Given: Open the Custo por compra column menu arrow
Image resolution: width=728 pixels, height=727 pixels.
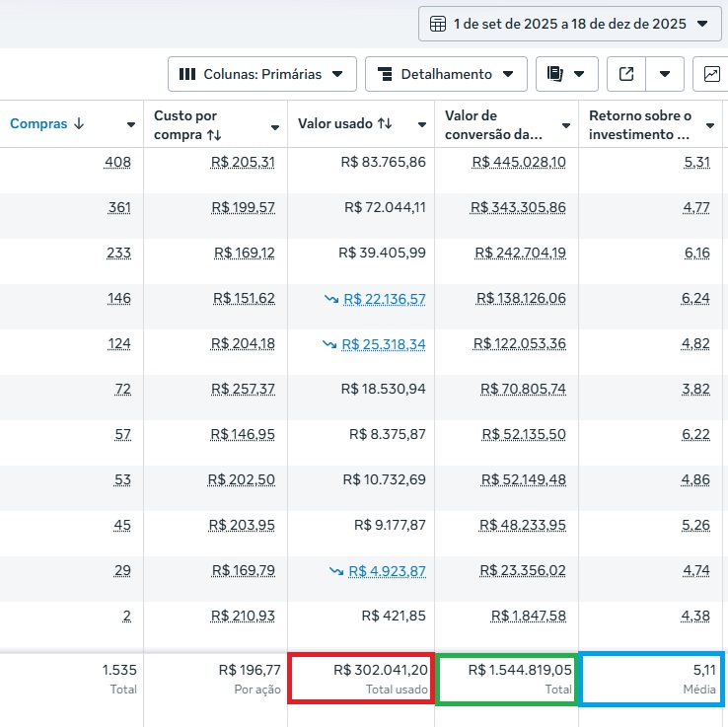Looking at the screenshot, I should tap(275, 126).
